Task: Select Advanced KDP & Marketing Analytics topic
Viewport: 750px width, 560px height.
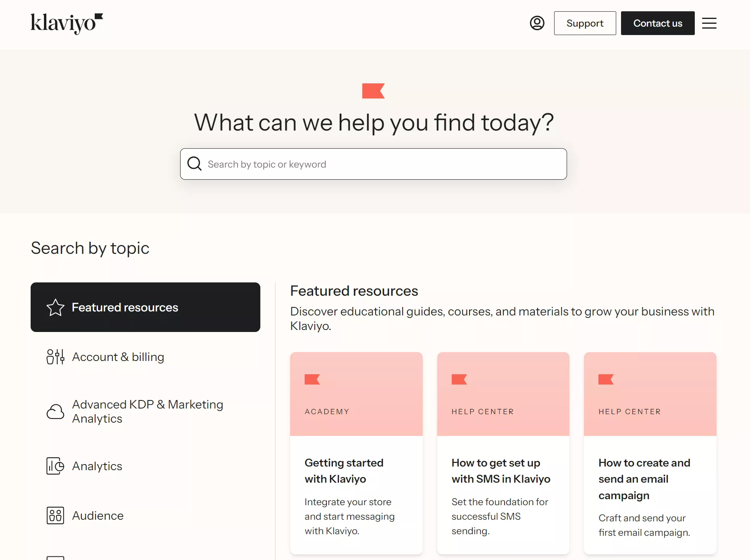Action: click(x=145, y=411)
